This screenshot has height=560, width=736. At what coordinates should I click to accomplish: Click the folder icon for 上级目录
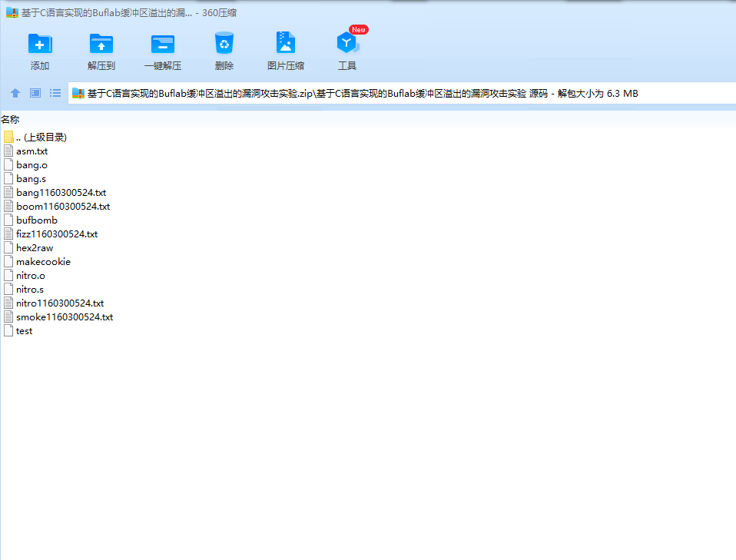point(8,137)
